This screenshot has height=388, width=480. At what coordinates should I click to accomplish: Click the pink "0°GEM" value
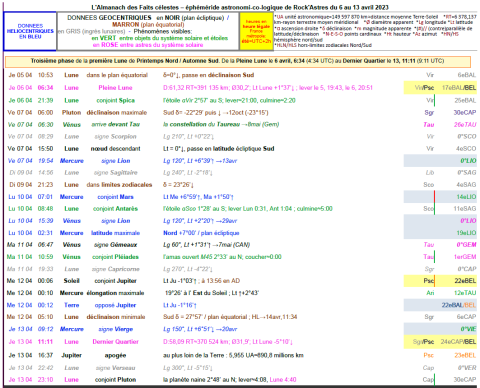coord(466,245)
